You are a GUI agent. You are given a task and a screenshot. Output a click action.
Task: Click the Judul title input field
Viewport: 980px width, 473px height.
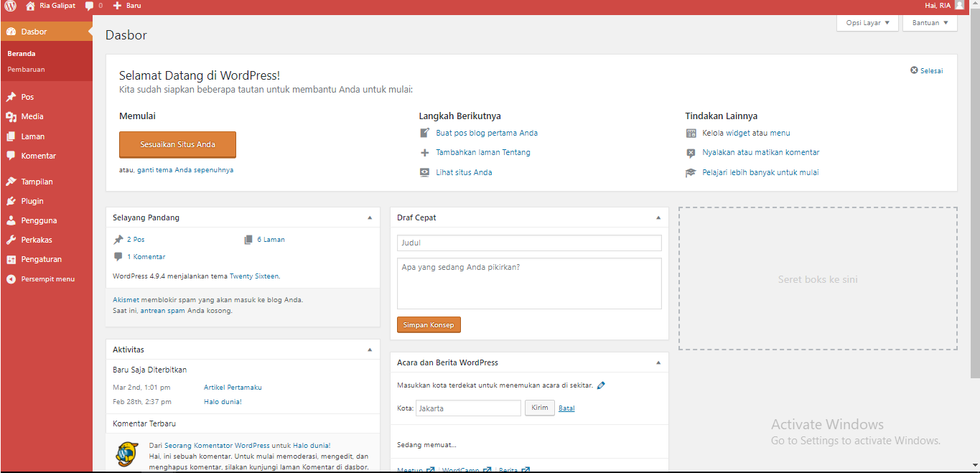coord(529,243)
